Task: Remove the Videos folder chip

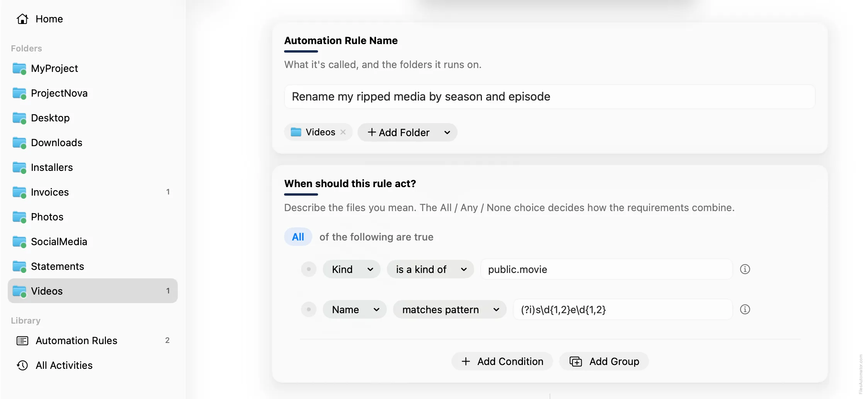Action: point(343,132)
